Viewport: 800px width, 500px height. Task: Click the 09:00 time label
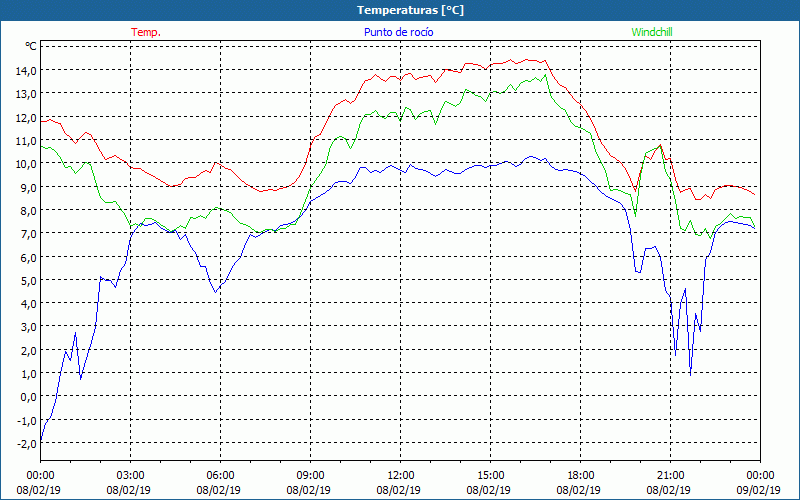(x=310, y=476)
